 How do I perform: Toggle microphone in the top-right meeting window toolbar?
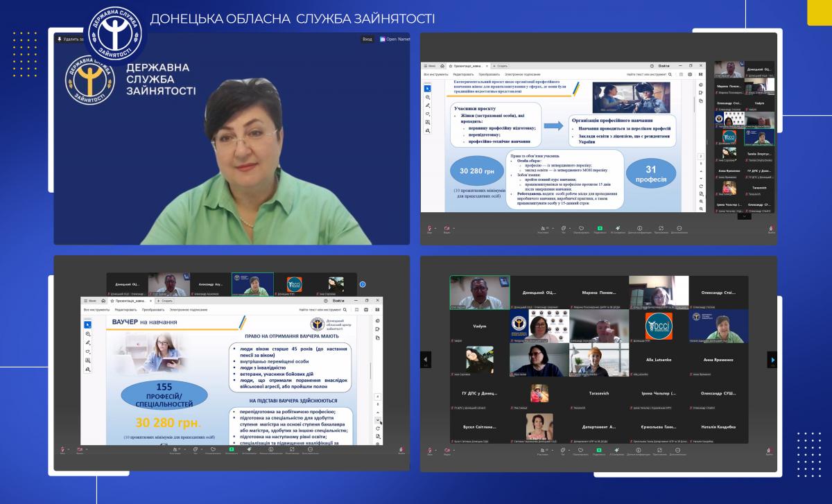point(429,227)
